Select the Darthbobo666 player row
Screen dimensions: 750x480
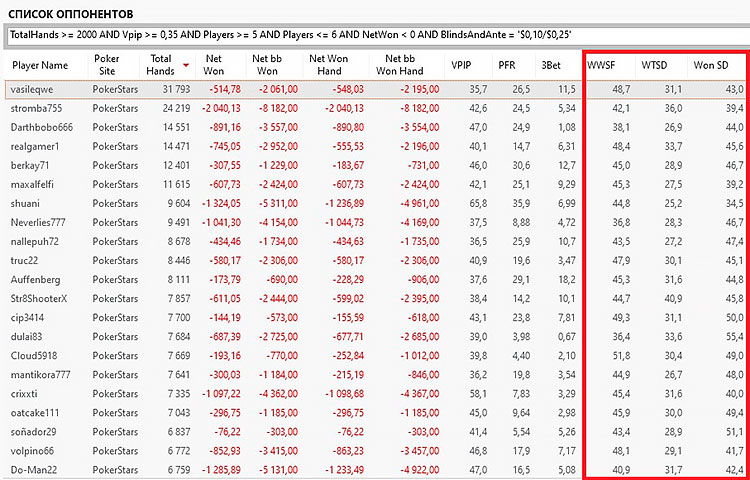43,127
